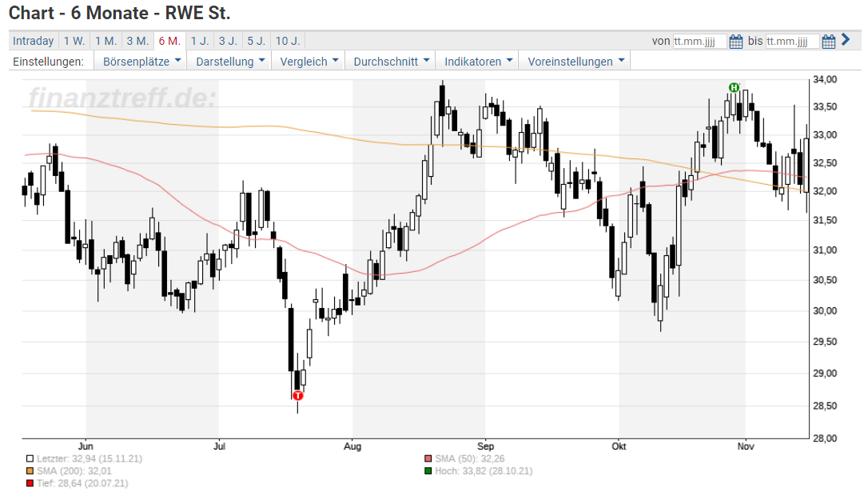Click 'Tief: 28,64 (20.07.21)' legend text
Screen dimensions: 868x496
82,483
